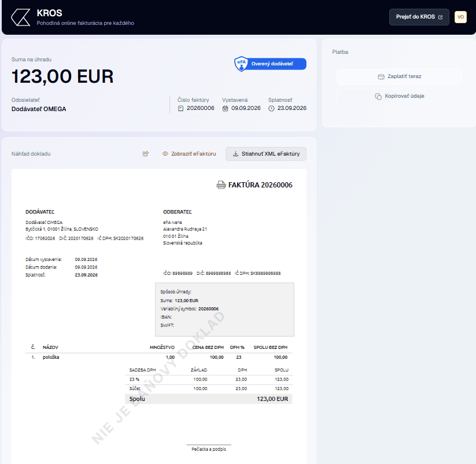Copy payment details with Kopírovať údaje
Screen dimensions: 476x464
click(x=399, y=96)
